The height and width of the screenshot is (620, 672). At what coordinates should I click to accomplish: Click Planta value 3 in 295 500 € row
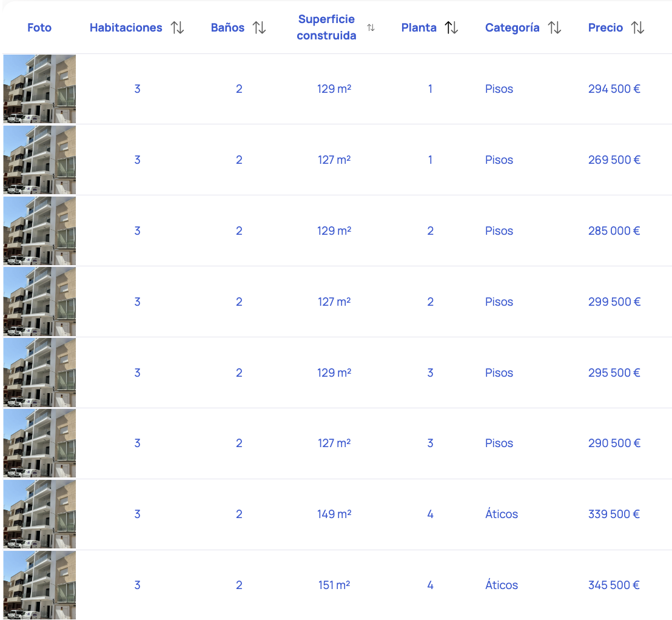(430, 373)
